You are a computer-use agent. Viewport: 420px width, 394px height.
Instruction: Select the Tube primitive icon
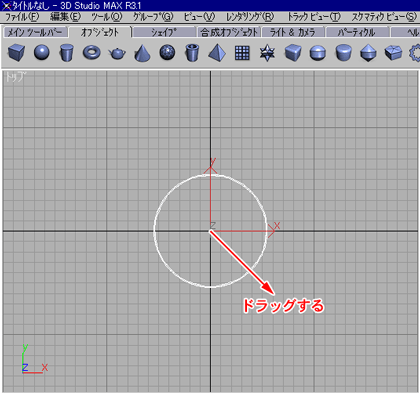192,53
